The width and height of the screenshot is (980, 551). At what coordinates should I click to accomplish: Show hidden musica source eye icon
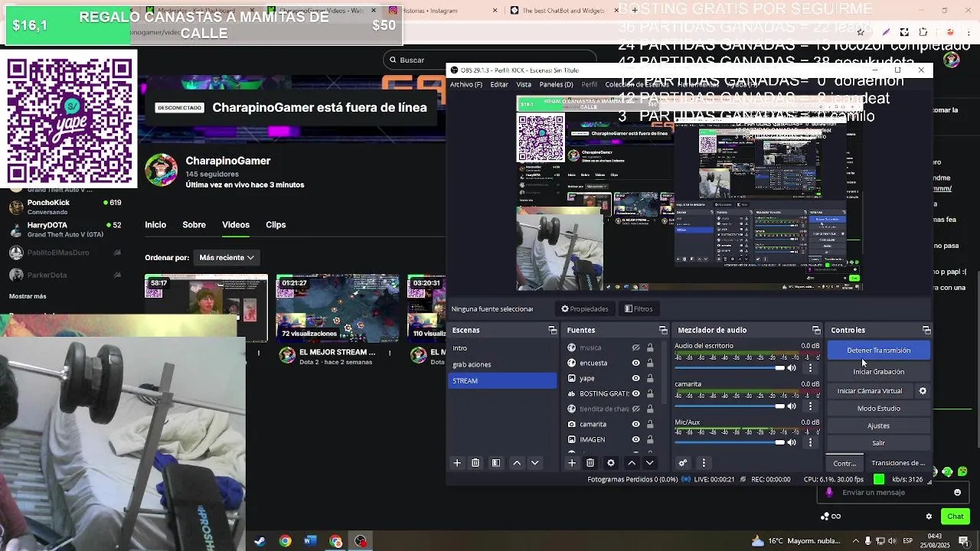tap(635, 347)
